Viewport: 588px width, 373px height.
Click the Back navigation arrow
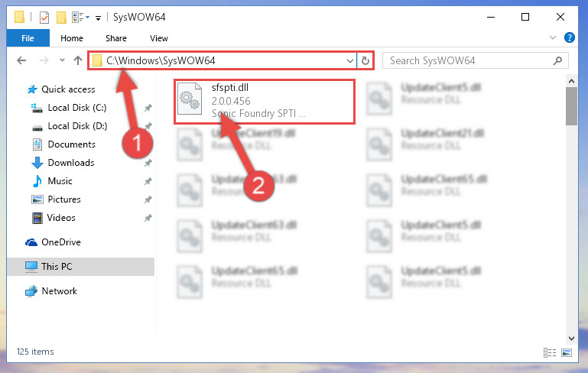coord(21,60)
